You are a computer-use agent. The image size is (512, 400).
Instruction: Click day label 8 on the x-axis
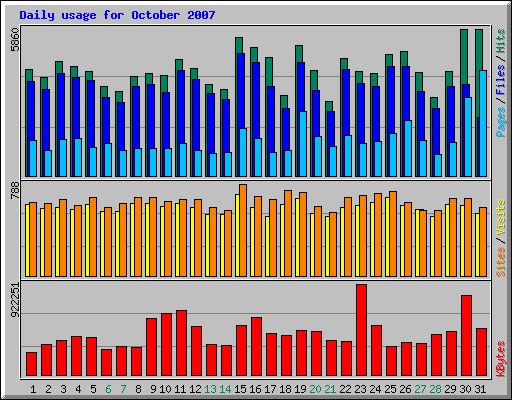pyautogui.click(x=138, y=389)
